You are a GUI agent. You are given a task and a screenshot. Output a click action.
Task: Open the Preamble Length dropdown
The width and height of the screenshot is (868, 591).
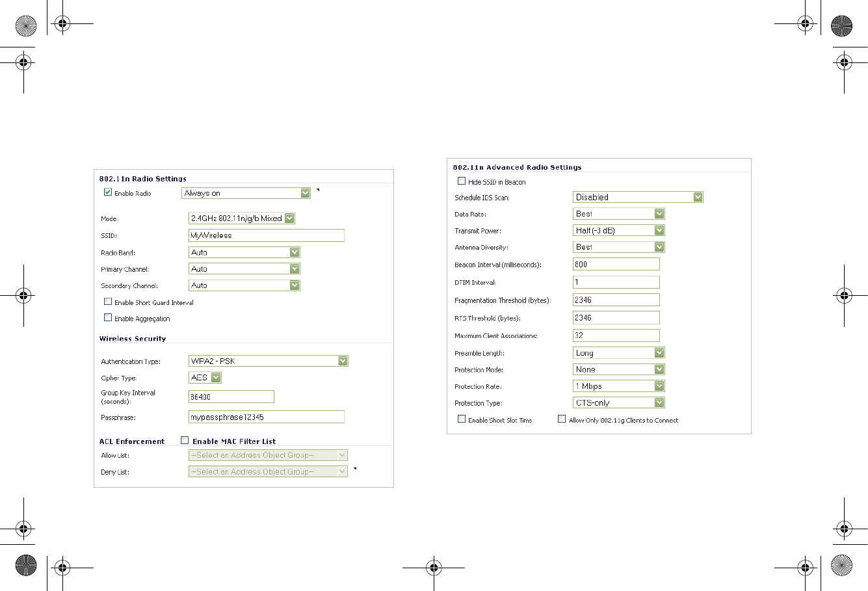(619, 353)
